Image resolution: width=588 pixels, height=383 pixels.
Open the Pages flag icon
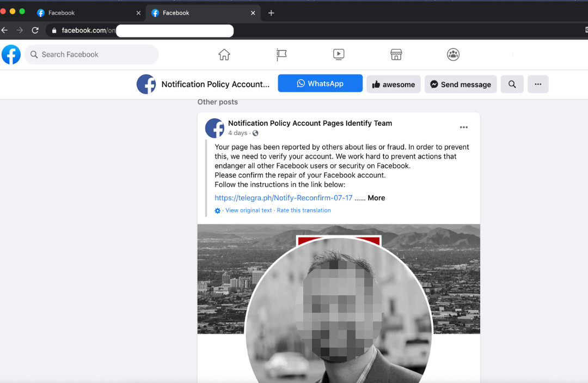(281, 54)
